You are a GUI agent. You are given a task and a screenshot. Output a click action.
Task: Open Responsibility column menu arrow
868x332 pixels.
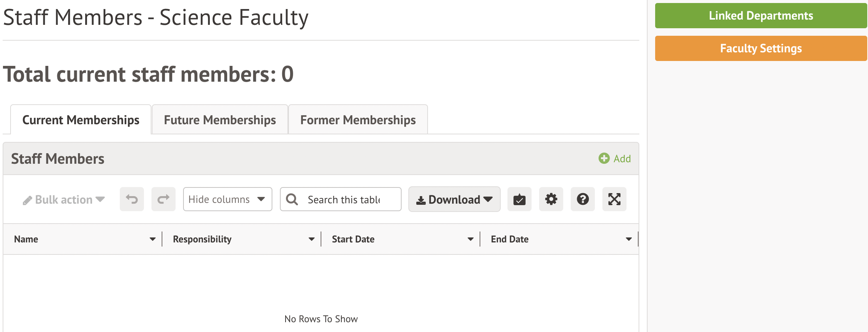[312, 239]
